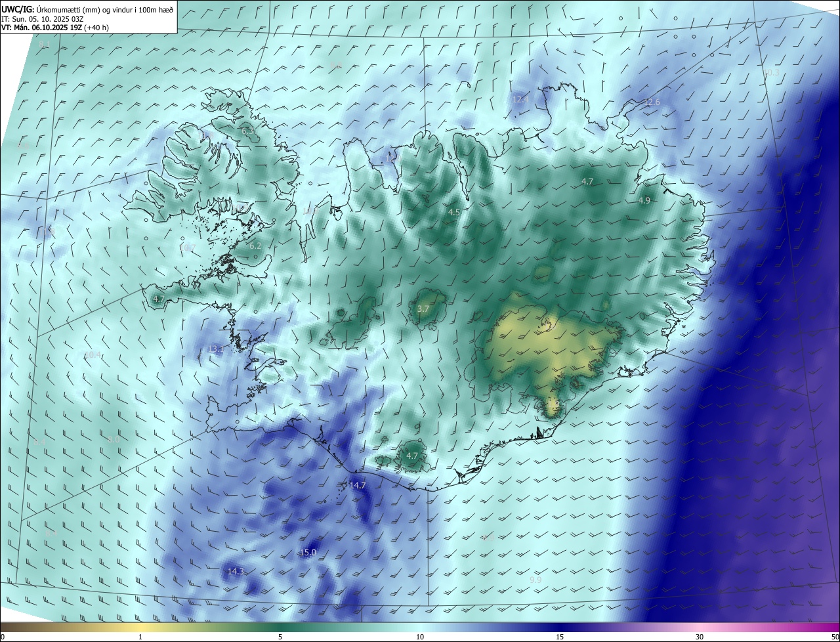
Task: Click the '10' tick on the color scale
Action: 420,637
